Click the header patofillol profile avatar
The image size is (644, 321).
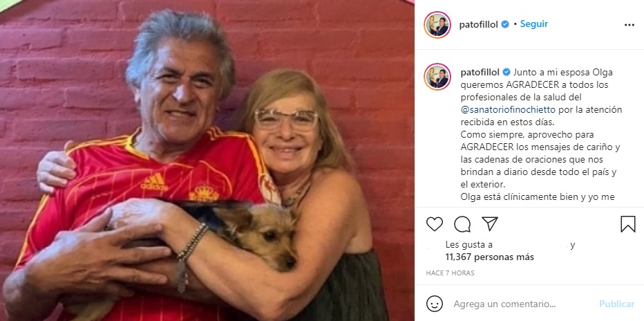437,25
